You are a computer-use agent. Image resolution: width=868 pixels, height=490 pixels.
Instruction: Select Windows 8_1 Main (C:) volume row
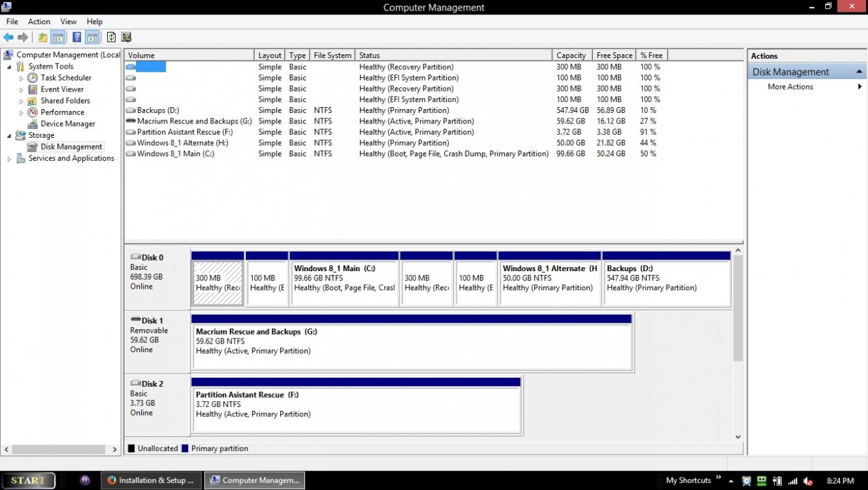395,154
